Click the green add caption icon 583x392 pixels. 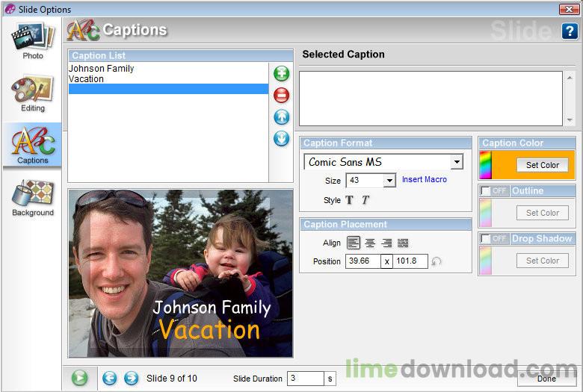pos(281,73)
